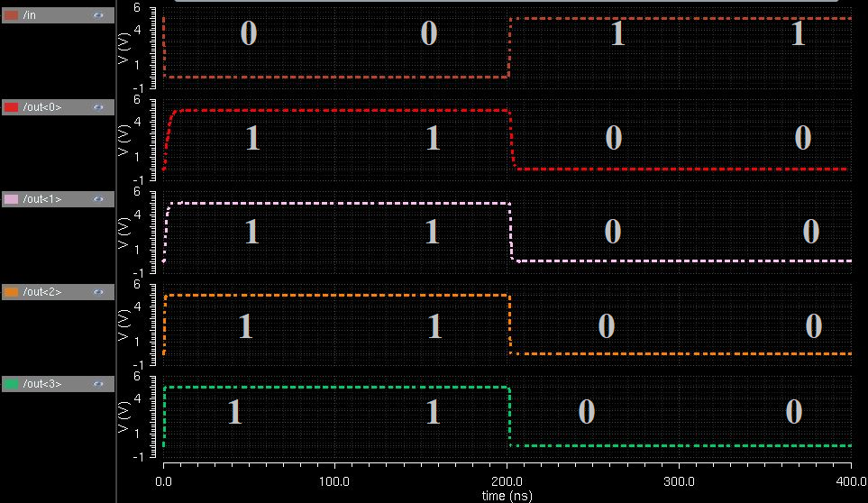Toggle visibility eye of /out<1> signal
This screenshot has height=503, width=868.
pos(98,199)
